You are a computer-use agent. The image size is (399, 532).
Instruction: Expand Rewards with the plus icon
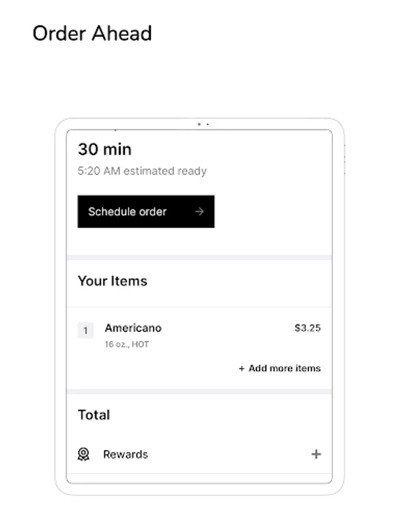316,454
